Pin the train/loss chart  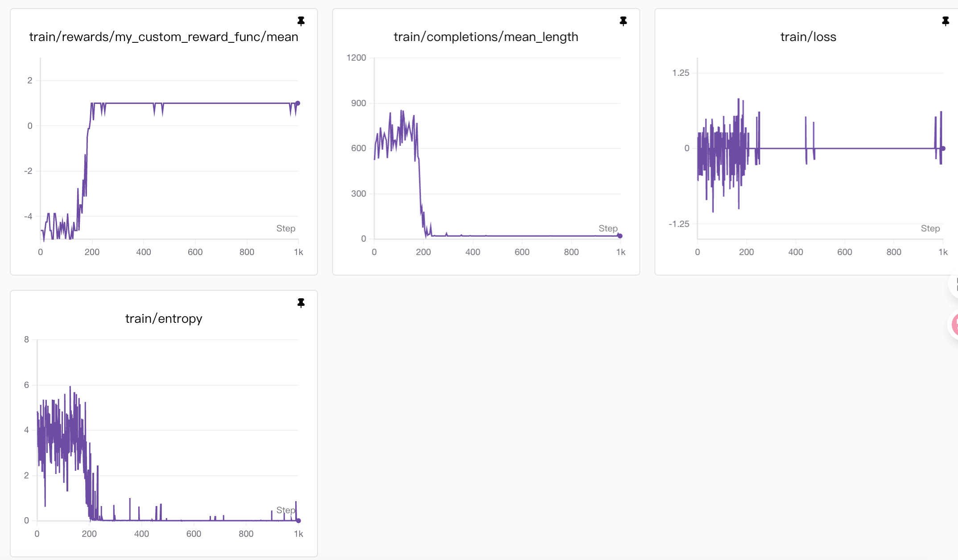[945, 21]
